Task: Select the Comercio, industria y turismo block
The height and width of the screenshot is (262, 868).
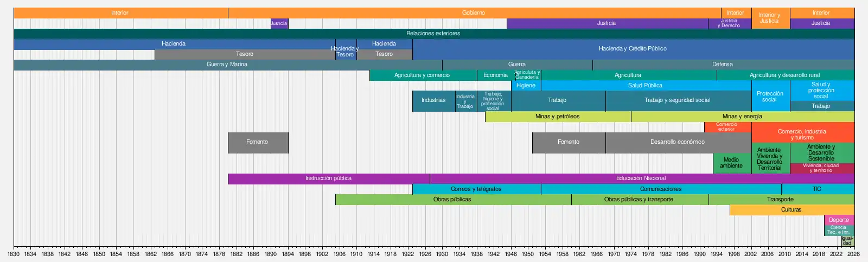Action: (x=802, y=133)
